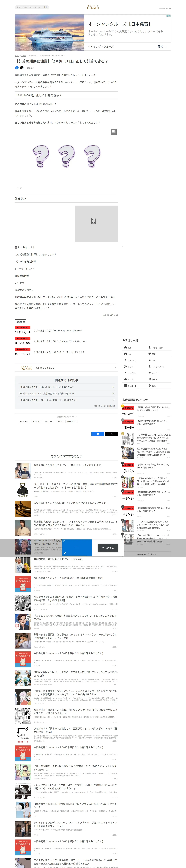186x868 pixels.
Task: Close the cruise ad banner
Action: point(170,16)
